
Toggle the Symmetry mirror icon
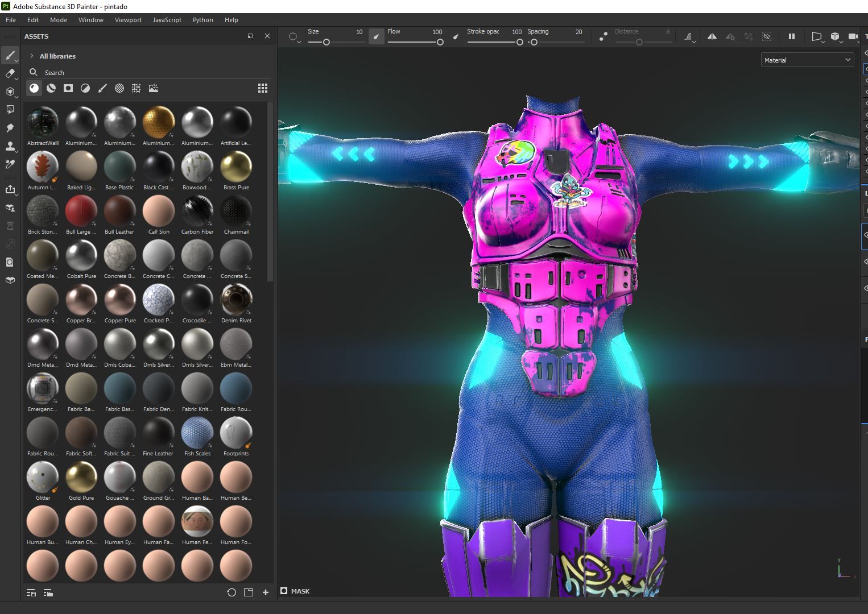pos(712,36)
